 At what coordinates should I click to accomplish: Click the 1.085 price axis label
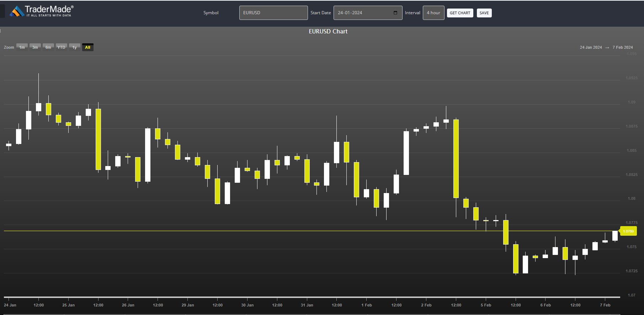[632, 150]
